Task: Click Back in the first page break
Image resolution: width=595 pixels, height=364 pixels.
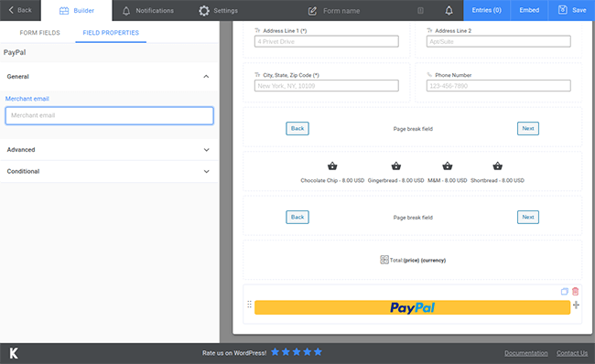Action: (x=297, y=129)
